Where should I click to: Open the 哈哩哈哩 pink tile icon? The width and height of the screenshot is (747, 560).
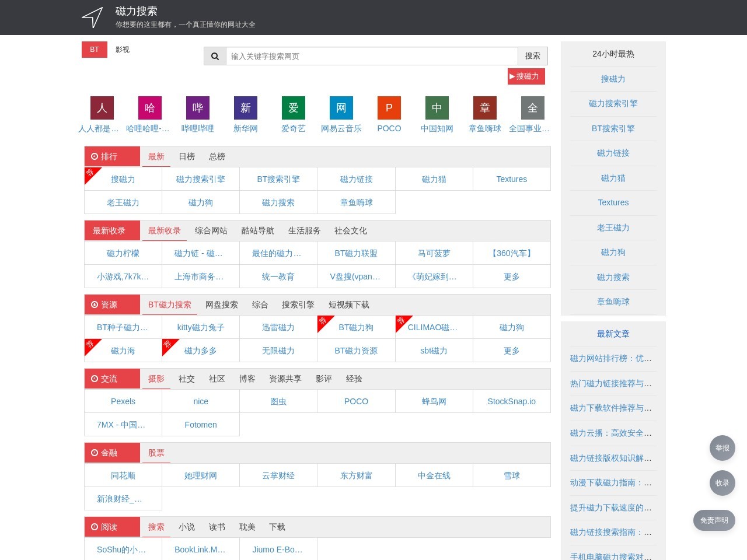coord(150,108)
